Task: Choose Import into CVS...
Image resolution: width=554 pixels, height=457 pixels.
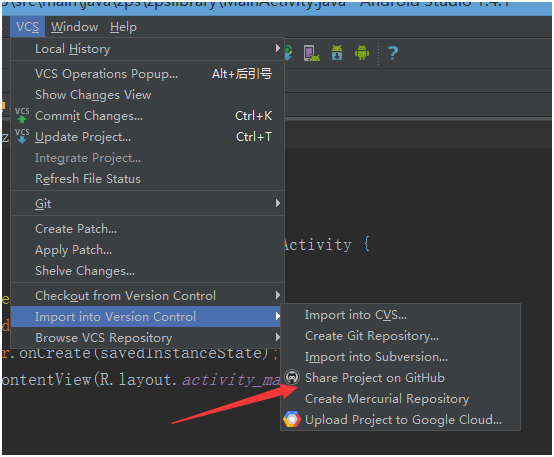Action: (x=401, y=315)
